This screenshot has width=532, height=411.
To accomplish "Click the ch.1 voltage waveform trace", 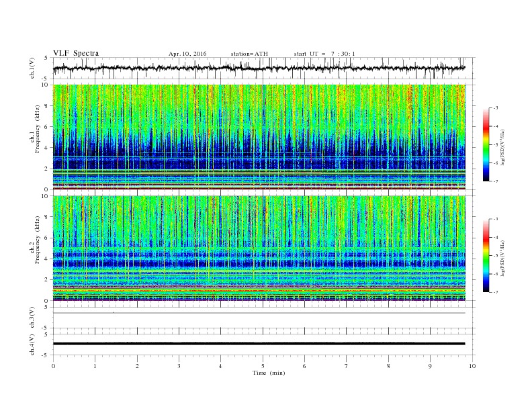I will coord(259,68).
